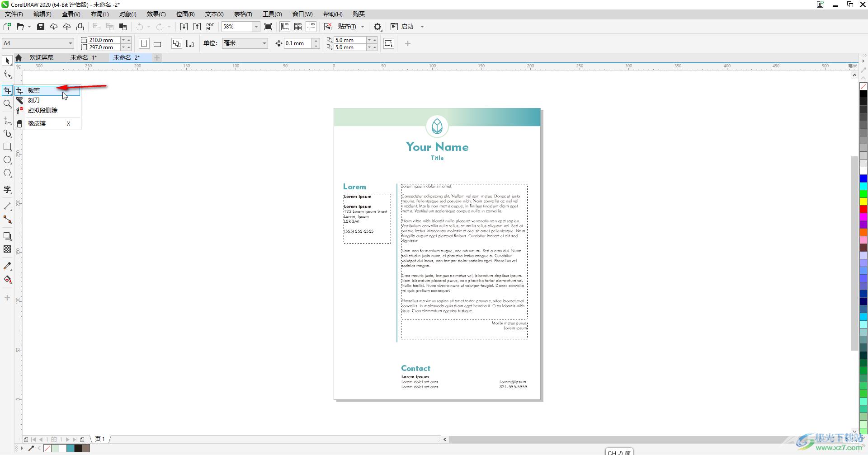Click the nudge distance 0.1 mm field
The width and height of the screenshot is (868, 455).
[297, 43]
